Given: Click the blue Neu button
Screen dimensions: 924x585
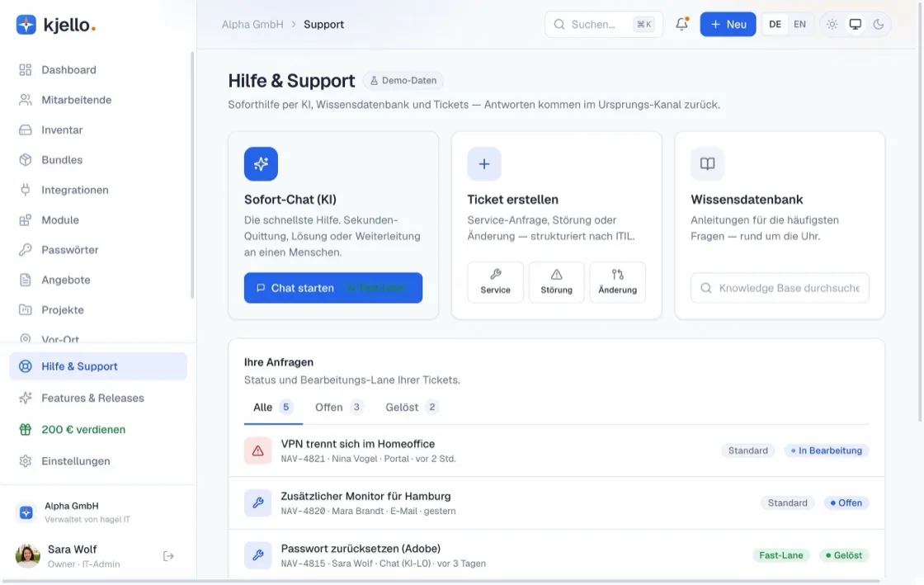Looking at the screenshot, I should (728, 24).
